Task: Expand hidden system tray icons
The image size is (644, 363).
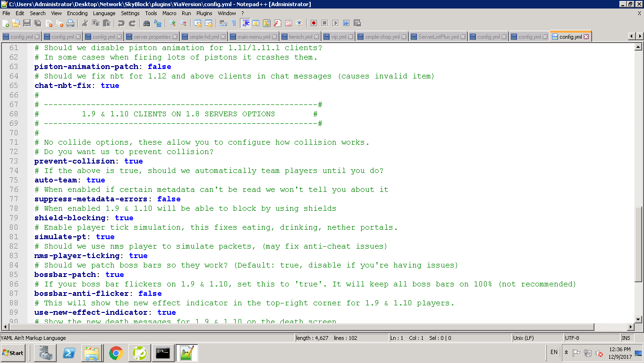Action: 567,353
